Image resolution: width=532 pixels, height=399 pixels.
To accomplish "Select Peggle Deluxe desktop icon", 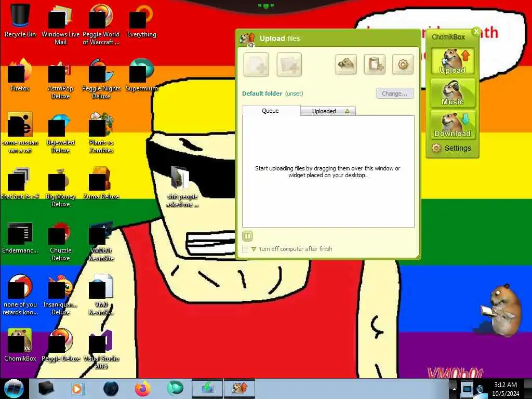I will click(60, 345).
